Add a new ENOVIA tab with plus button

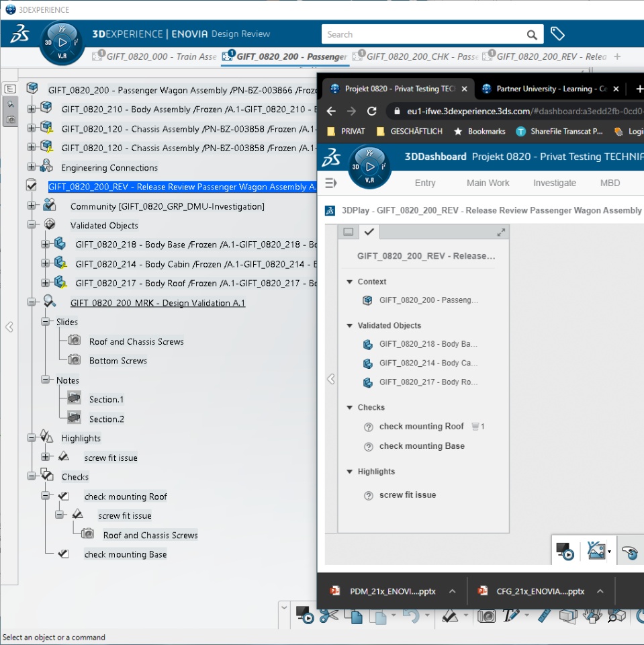point(617,56)
